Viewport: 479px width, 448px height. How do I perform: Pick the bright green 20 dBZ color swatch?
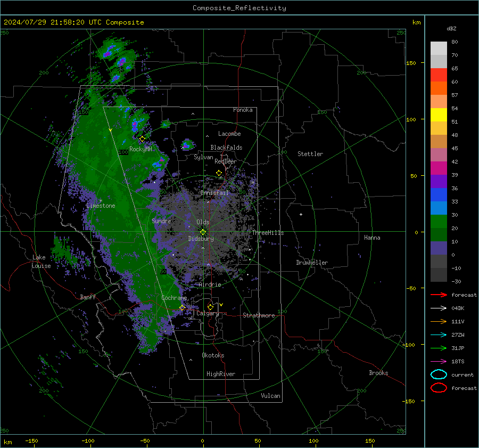[439, 222]
